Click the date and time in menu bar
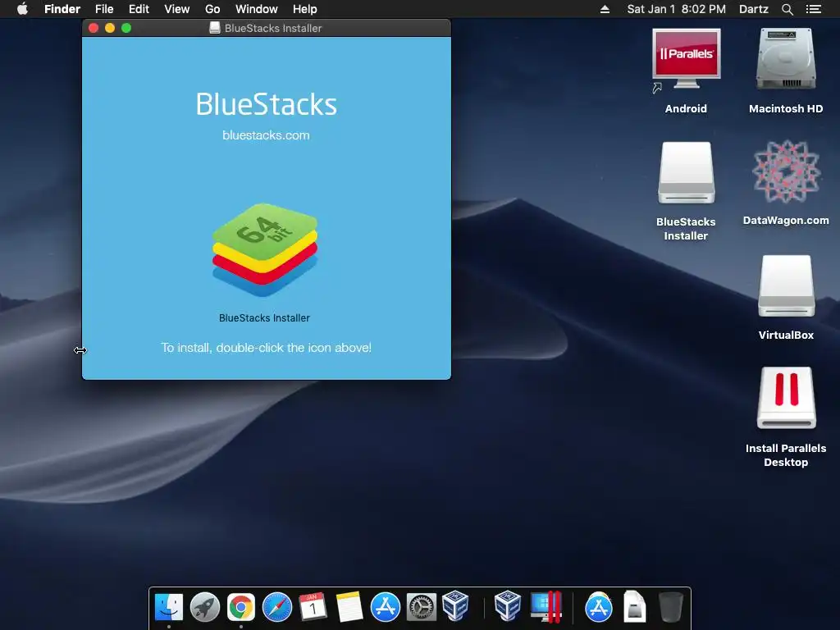The image size is (840, 630). point(677,9)
